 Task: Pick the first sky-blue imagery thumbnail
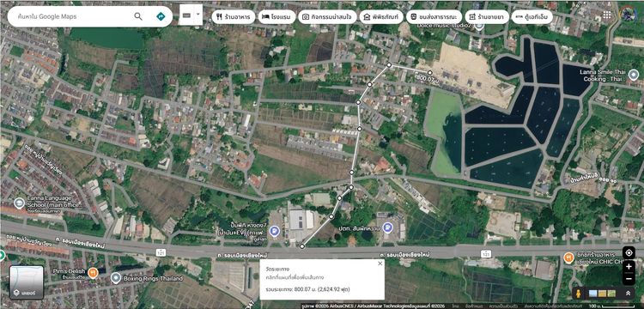pyautogui.click(x=593, y=294)
